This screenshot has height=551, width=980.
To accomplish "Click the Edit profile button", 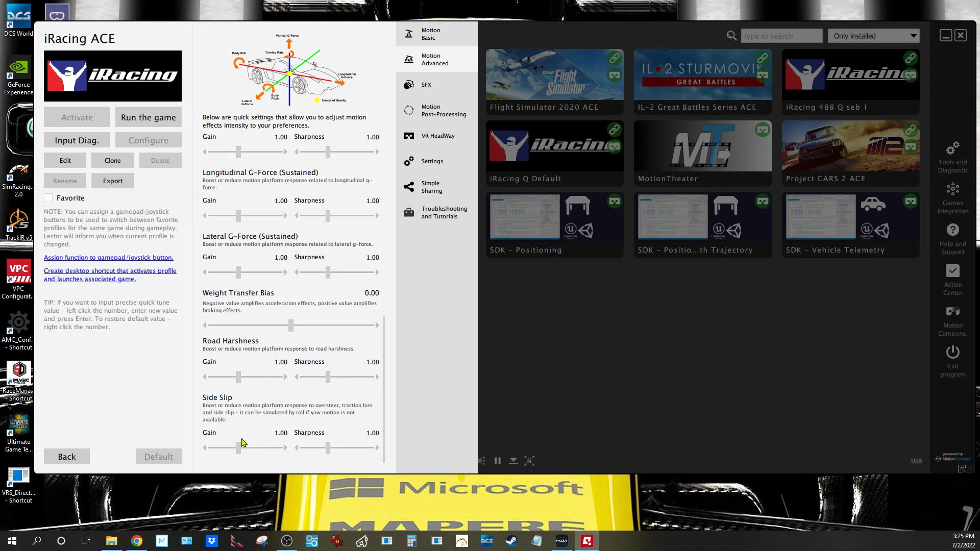I will point(65,160).
